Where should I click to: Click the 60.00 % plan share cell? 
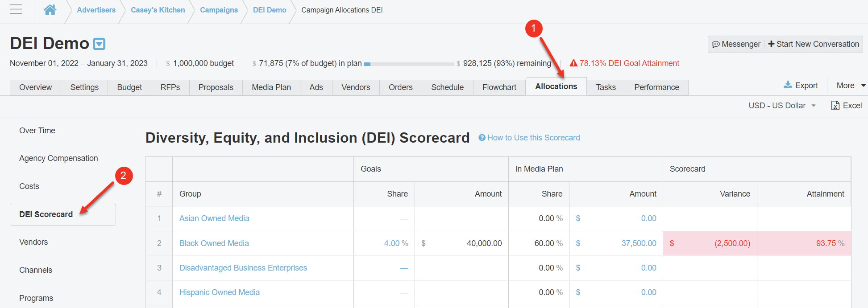coord(539,243)
